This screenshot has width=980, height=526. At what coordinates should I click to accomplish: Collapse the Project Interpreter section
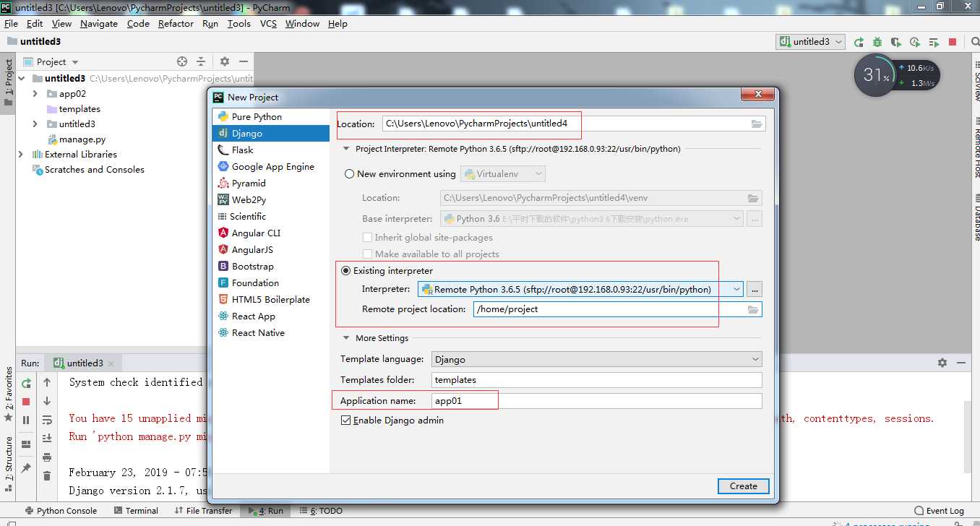(345, 149)
